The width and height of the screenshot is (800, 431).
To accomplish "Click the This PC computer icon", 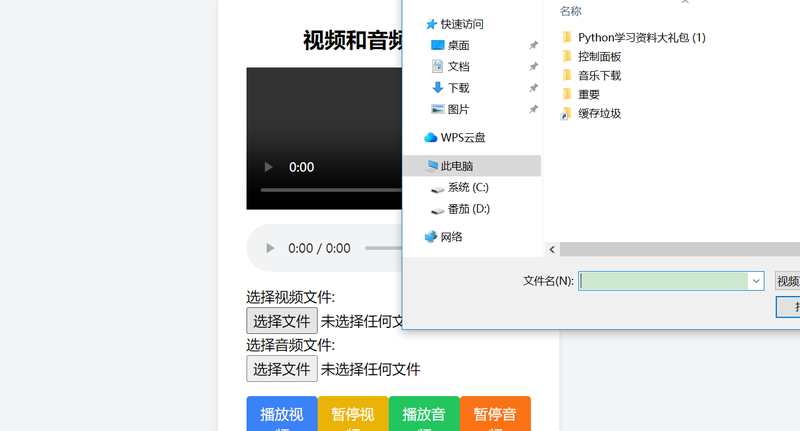I will [432, 166].
